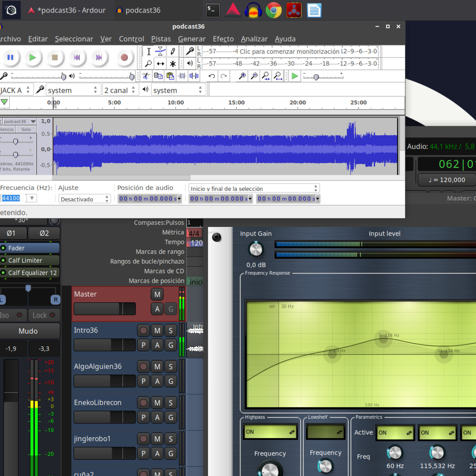Mute the Intro36 track with its M button
This screenshot has height=476, width=476.
(x=157, y=330)
